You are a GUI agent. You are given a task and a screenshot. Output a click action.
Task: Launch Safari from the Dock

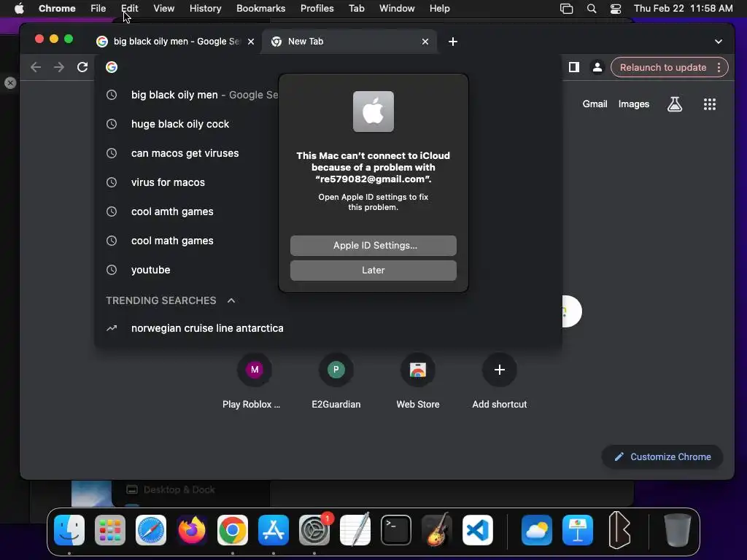coord(151,530)
